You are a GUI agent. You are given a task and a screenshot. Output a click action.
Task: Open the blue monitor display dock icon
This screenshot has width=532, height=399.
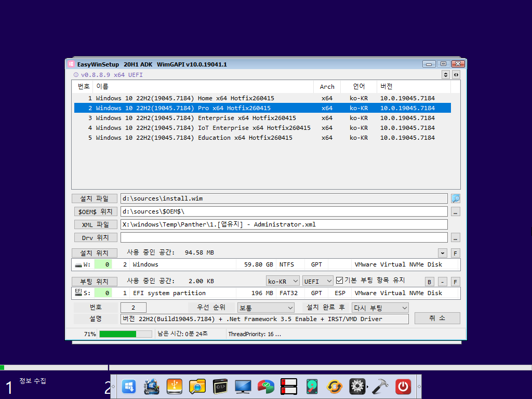tap(243, 387)
